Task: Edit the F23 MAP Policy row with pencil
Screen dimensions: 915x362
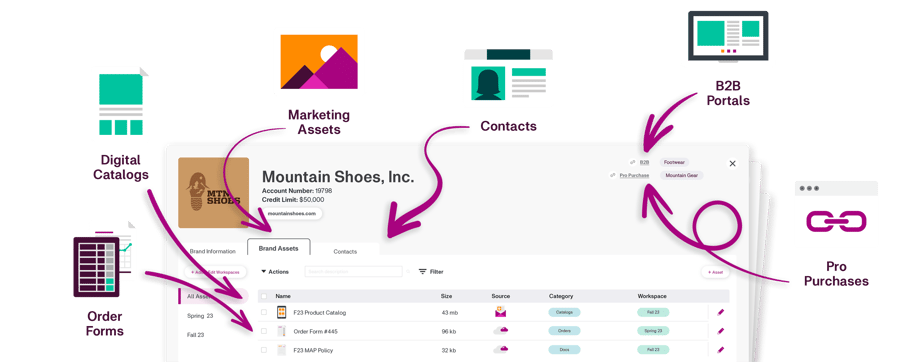Action: click(x=721, y=350)
